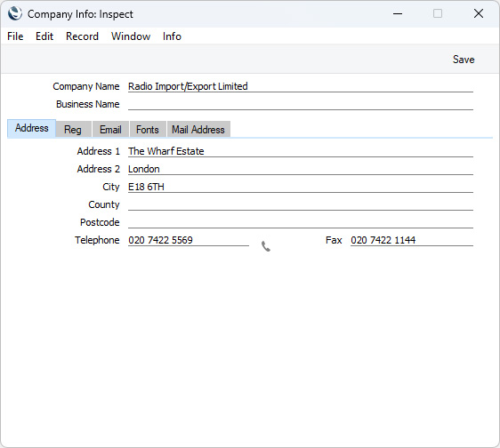The width and height of the screenshot is (500, 448).
Task: Click the empty Postcode field
Action: click(x=301, y=222)
